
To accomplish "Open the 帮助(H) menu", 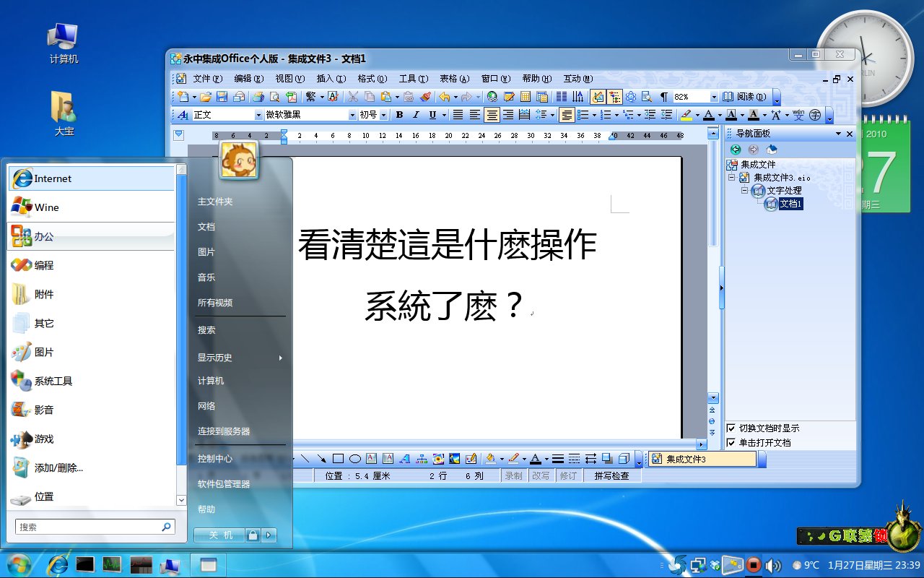I will tap(537, 79).
